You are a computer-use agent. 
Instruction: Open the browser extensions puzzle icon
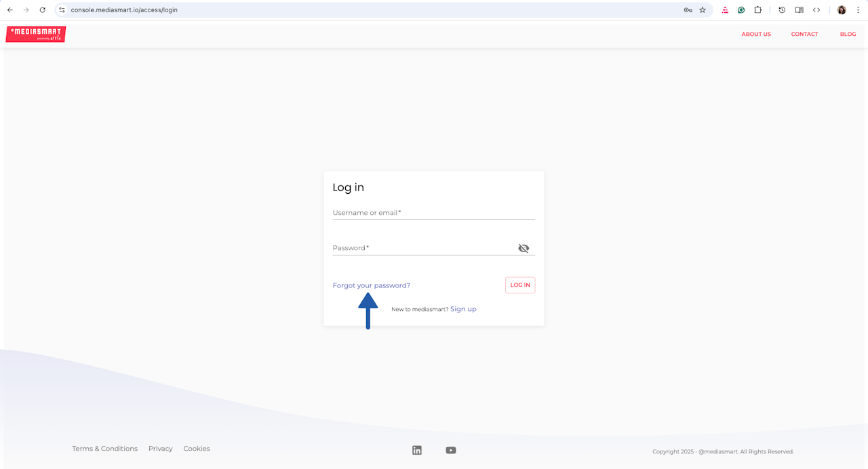(x=758, y=10)
